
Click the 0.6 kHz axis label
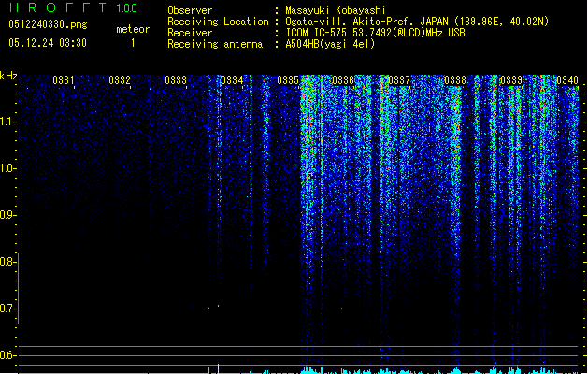7,355
